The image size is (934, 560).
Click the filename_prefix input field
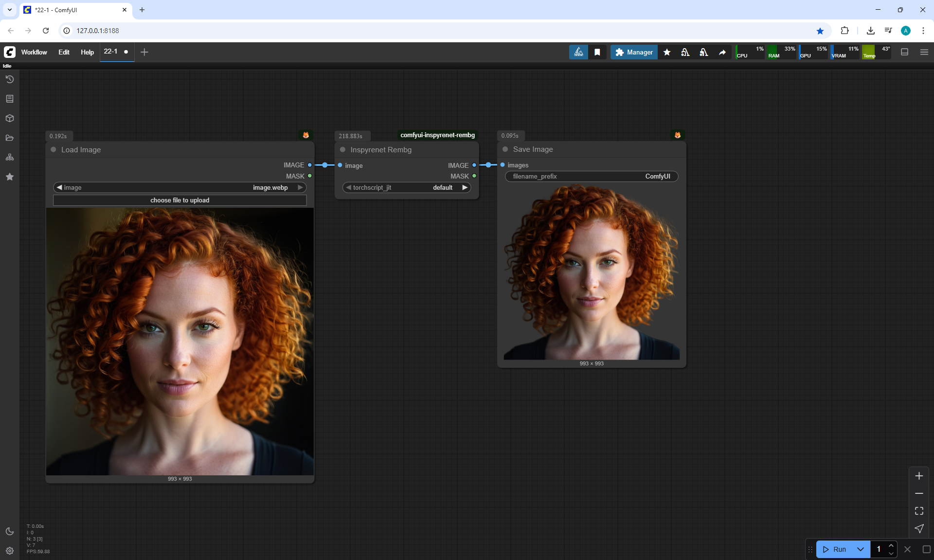tap(592, 176)
